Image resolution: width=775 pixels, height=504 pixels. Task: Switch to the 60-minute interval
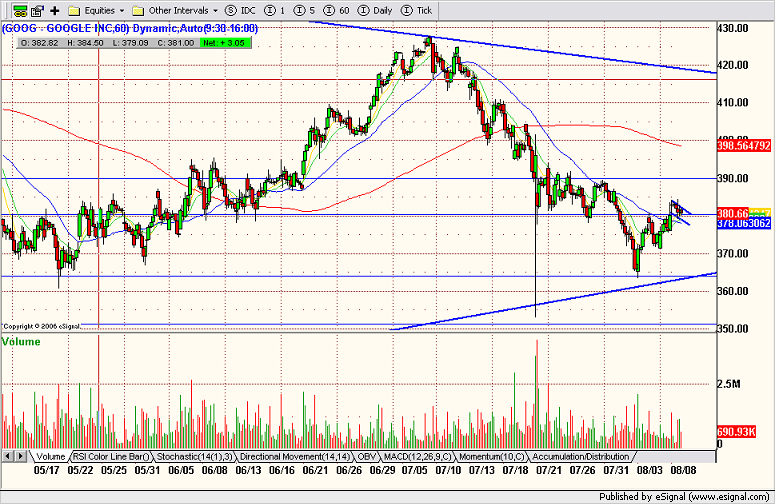(337, 10)
